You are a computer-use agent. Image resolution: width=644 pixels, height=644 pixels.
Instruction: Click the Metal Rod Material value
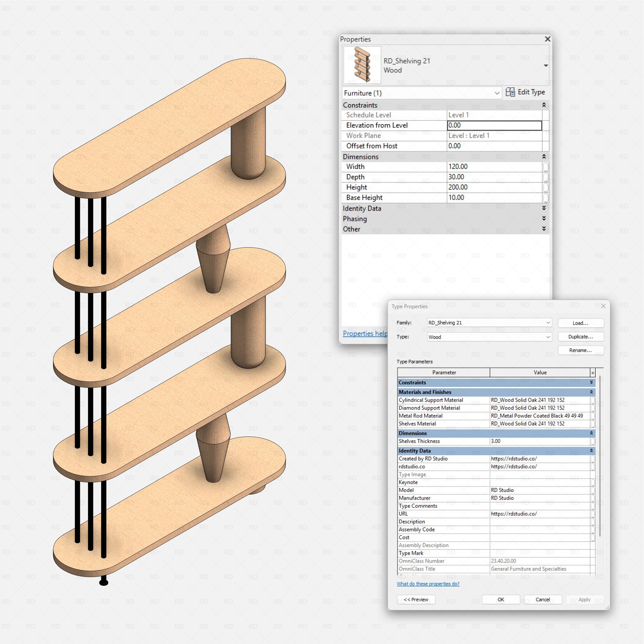pyautogui.click(x=540, y=416)
